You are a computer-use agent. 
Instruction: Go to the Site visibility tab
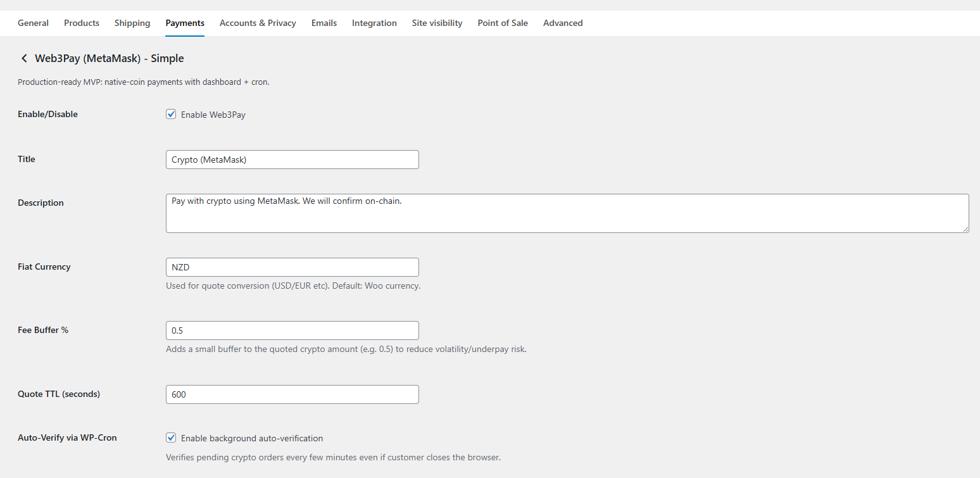[x=437, y=23]
